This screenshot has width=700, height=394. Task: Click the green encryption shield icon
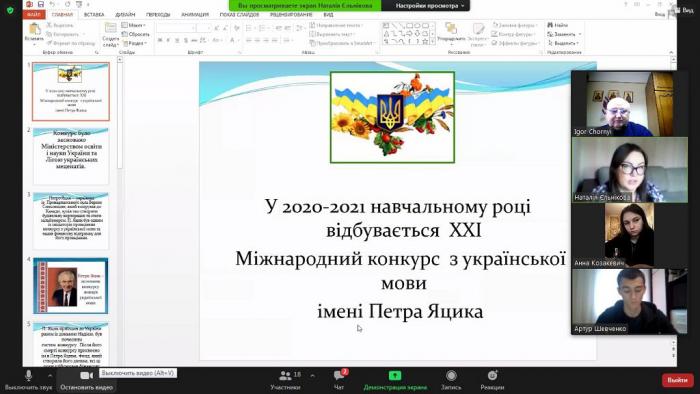click(10, 10)
